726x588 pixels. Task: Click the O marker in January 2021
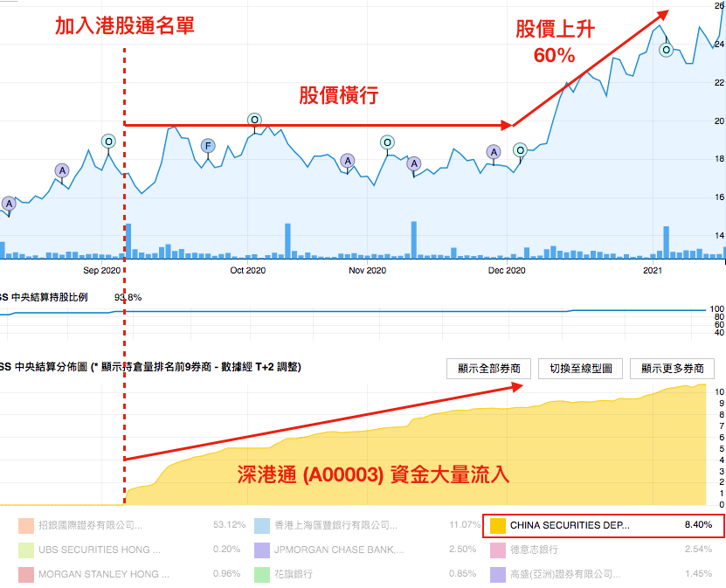(666, 50)
